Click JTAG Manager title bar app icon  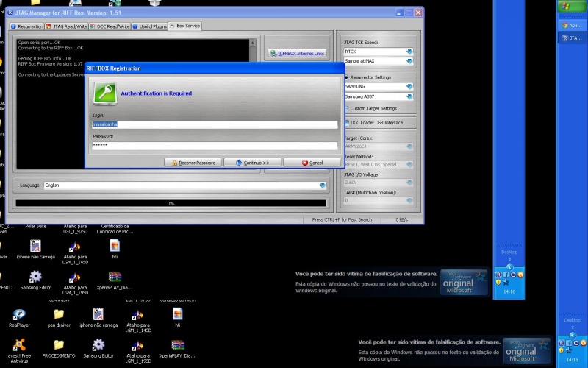click(x=10, y=13)
